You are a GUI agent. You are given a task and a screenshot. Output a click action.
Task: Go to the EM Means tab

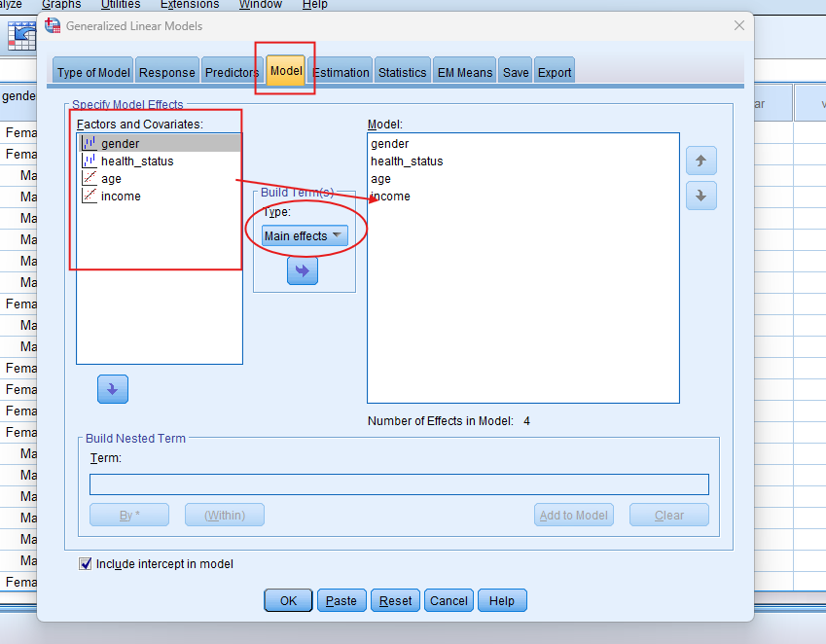point(464,73)
